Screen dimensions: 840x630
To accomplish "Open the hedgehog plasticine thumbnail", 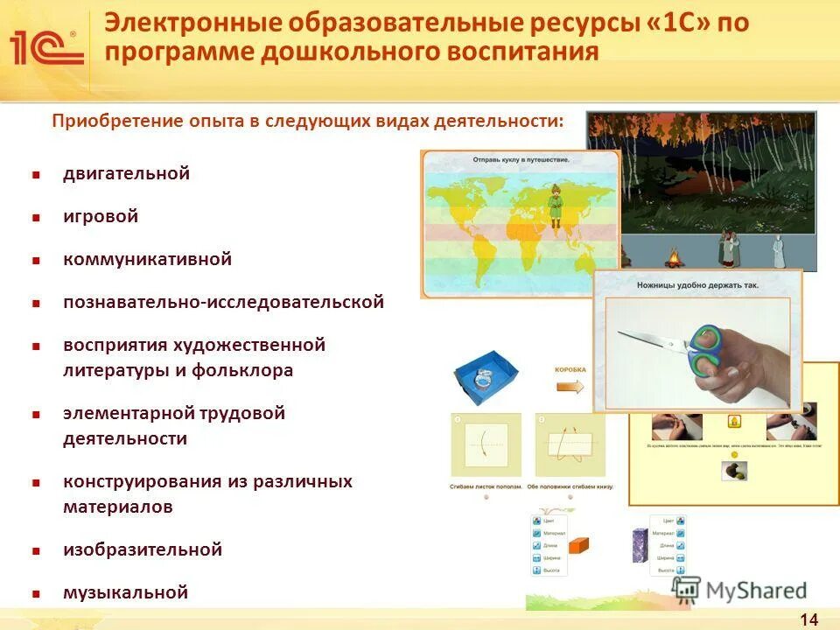I will [x=735, y=470].
